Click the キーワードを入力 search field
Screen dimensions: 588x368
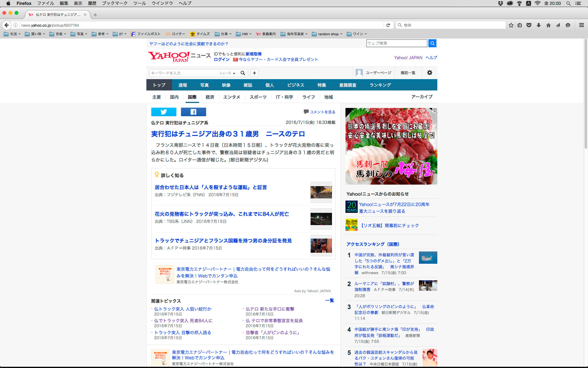pyautogui.click(x=183, y=73)
